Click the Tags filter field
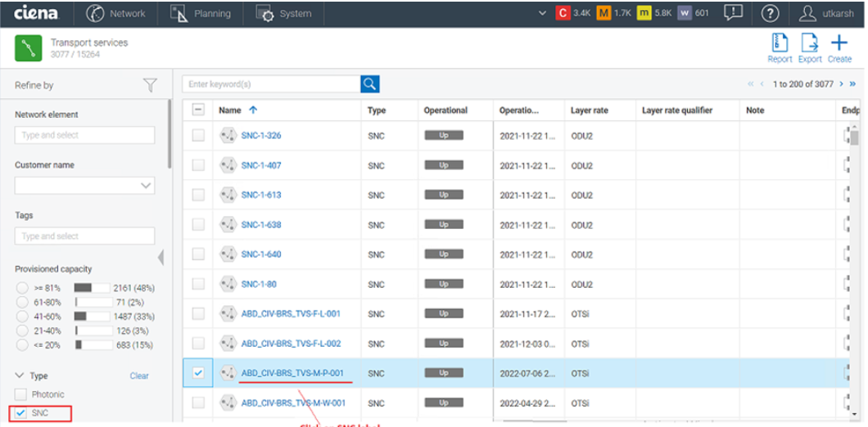 point(84,236)
